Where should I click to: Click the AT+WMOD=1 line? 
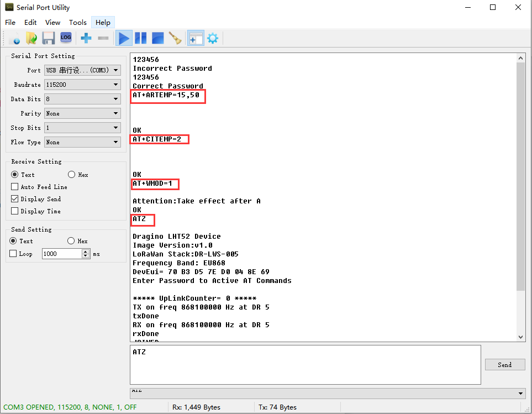coord(152,184)
